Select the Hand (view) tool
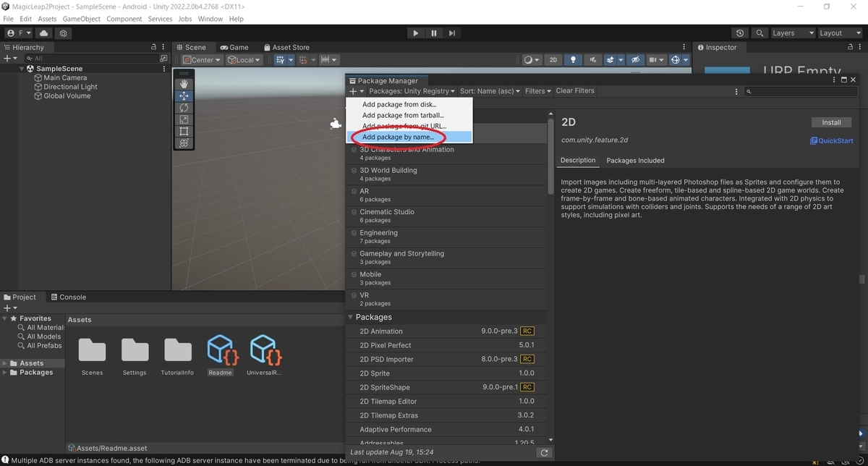 point(184,84)
